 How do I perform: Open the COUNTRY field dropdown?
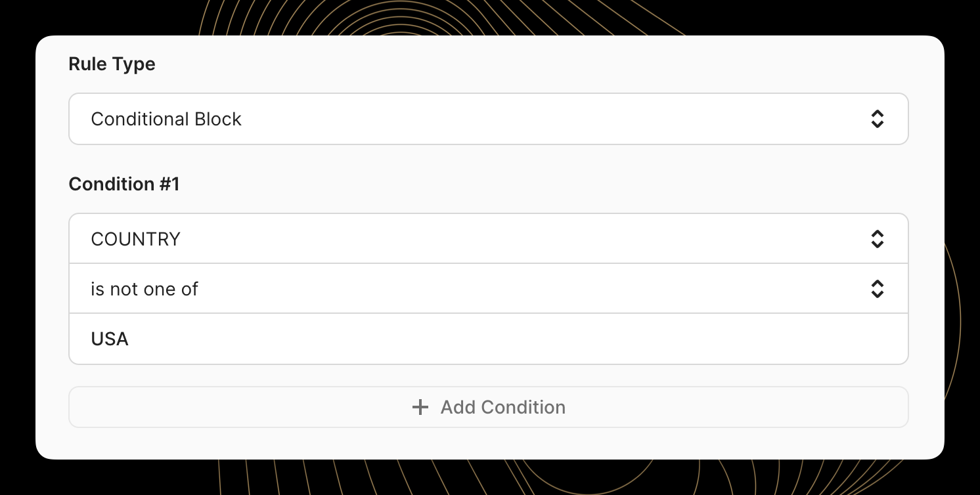[x=489, y=239]
